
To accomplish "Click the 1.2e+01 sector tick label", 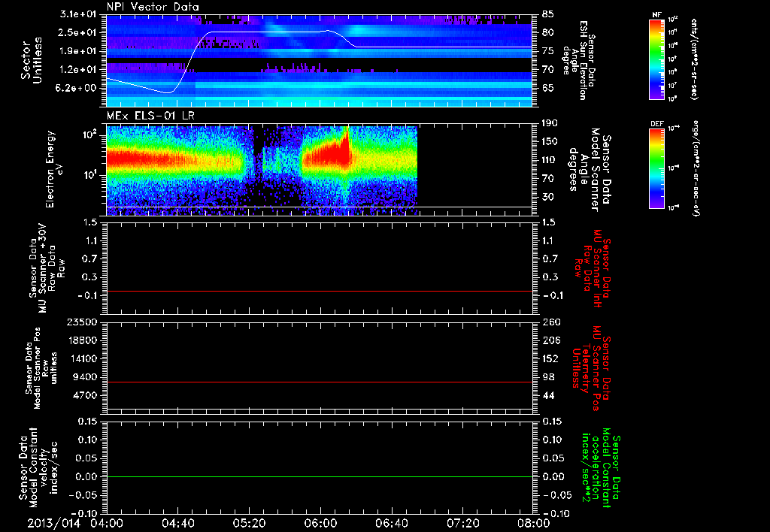I will [x=78, y=70].
